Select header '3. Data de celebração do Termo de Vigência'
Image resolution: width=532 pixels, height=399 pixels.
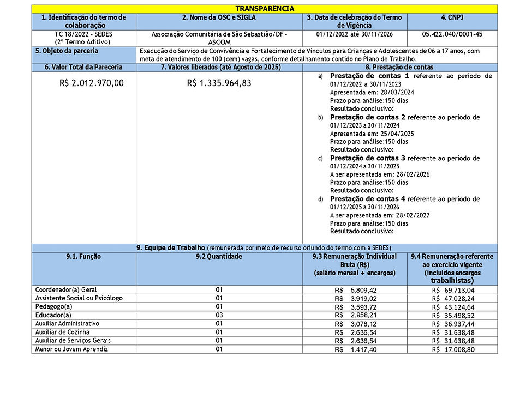pyautogui.click(x=355, y=21)
